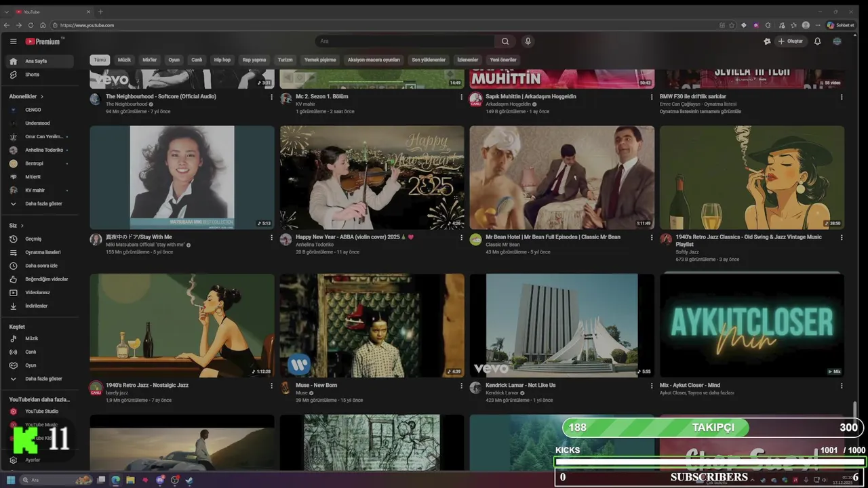
Task: Start voice search with the microphone icon
Action: point(528,41)
